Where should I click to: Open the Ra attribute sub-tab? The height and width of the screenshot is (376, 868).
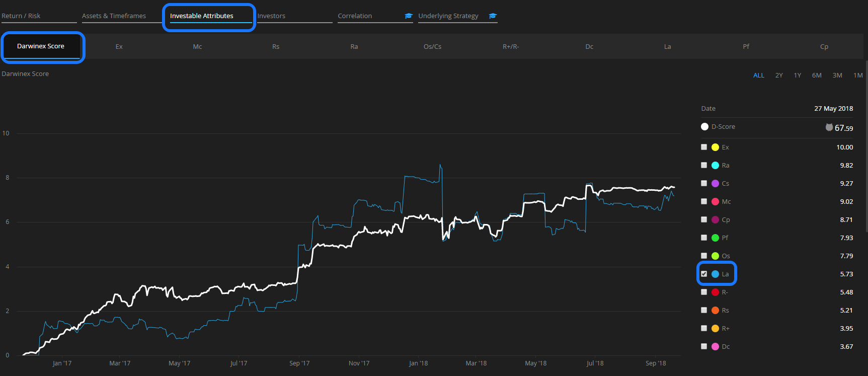tap(354, 46)
